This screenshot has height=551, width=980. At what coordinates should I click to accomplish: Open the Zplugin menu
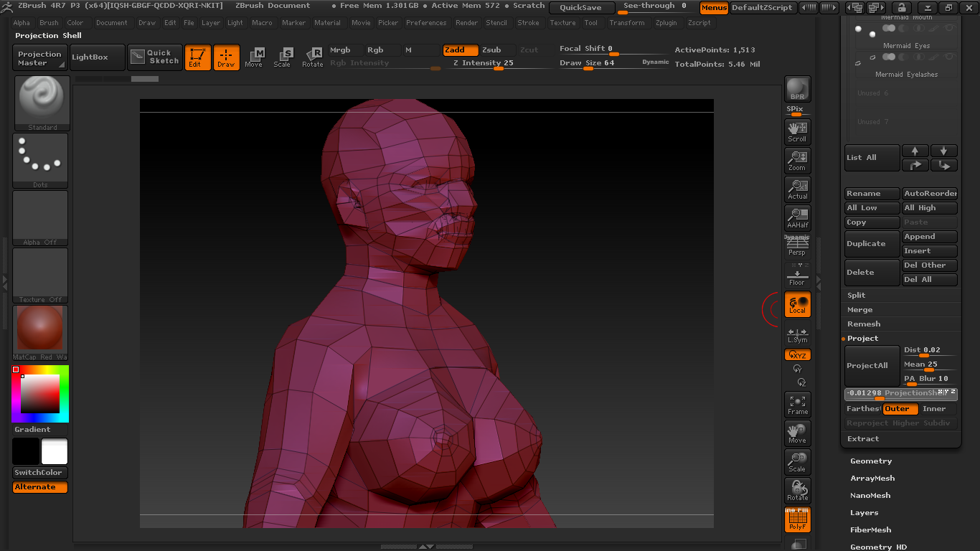666,23
